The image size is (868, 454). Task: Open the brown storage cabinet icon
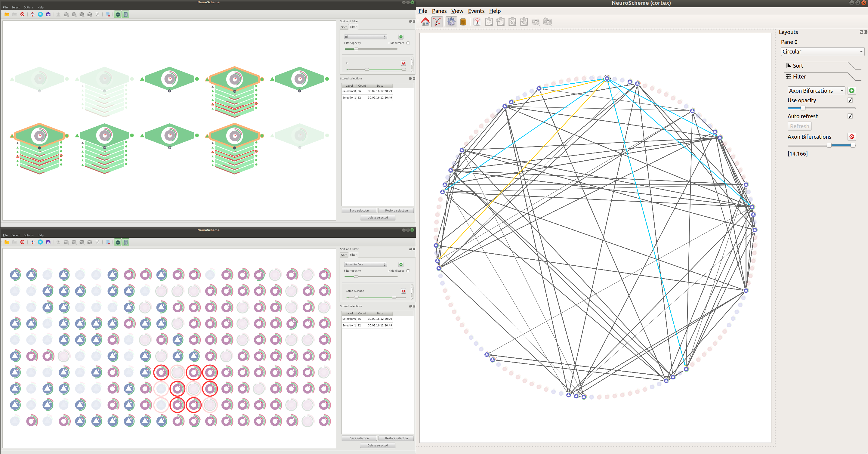(x=463, y=22)
